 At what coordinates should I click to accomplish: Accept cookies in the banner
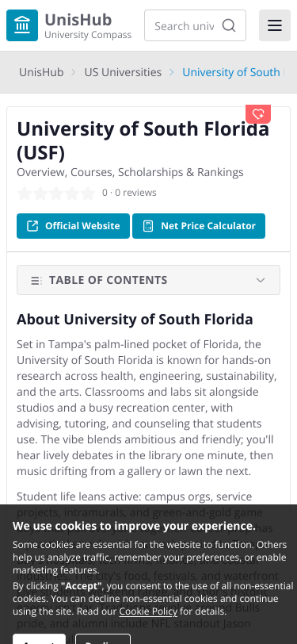coord(39,639)
